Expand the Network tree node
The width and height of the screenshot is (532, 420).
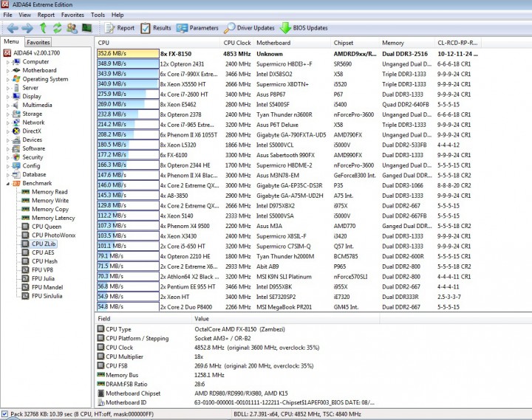tap(8, 123)
